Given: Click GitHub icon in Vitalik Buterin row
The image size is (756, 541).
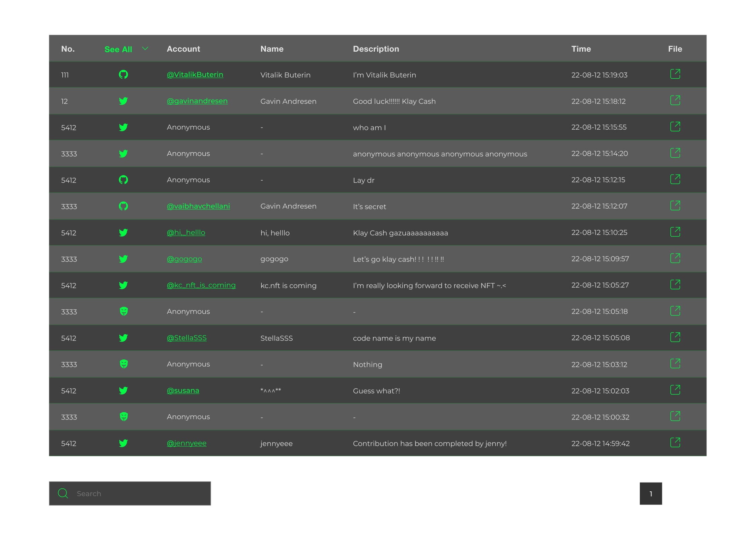Looking at the screenshot, I should tap(123, 75).
